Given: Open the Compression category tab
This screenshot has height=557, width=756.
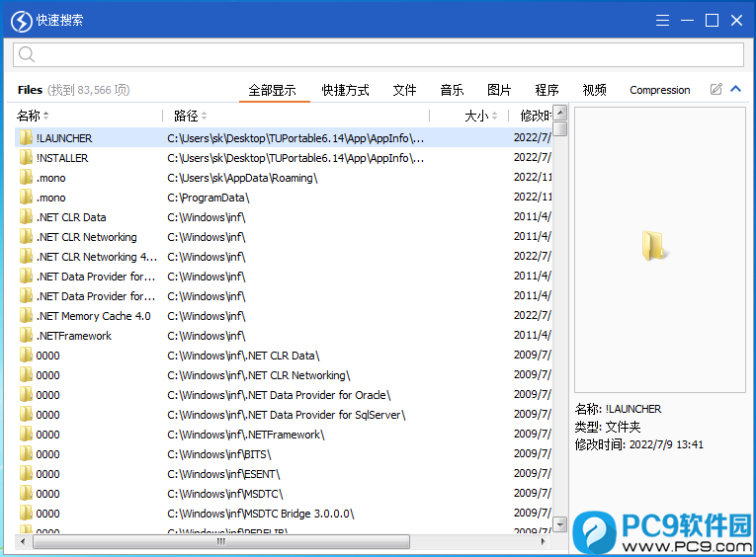Looking at the screenshot, I should pyautogui.click(x=660, y=90).
